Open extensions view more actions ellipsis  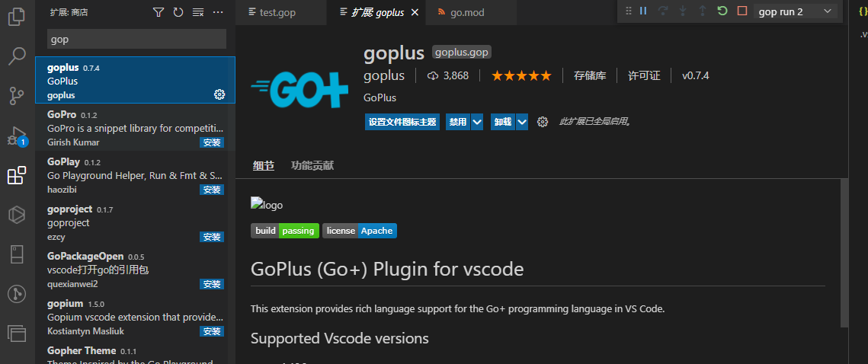coord(218,11)
